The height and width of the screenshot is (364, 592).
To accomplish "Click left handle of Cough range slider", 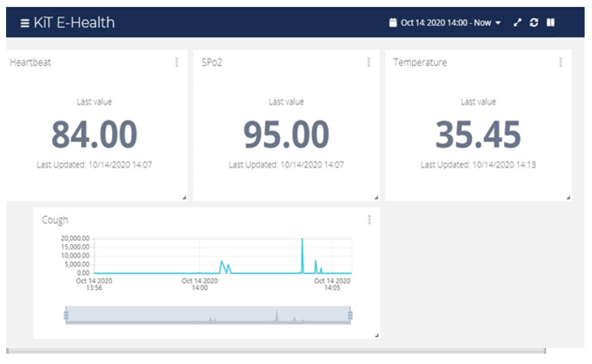I will [66, 315].
